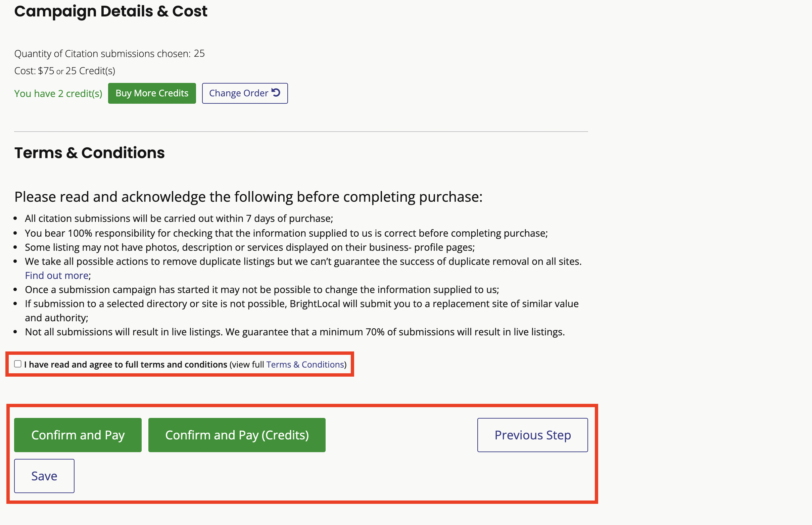The image size is (812, 525).
Task: Go back with the Previous Step button
Action: tap(532, 435)
